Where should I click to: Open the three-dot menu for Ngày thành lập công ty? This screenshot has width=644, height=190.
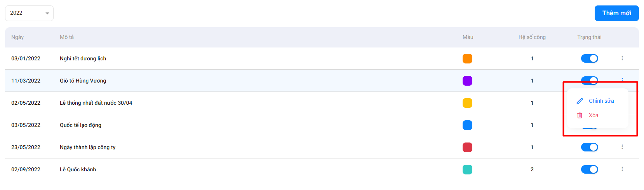[x=622, y=147]
